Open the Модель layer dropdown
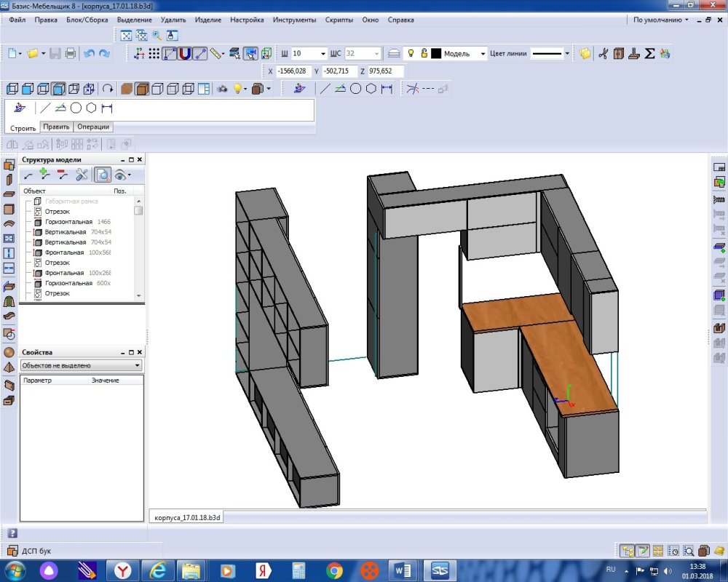 [x=483, y=54]
